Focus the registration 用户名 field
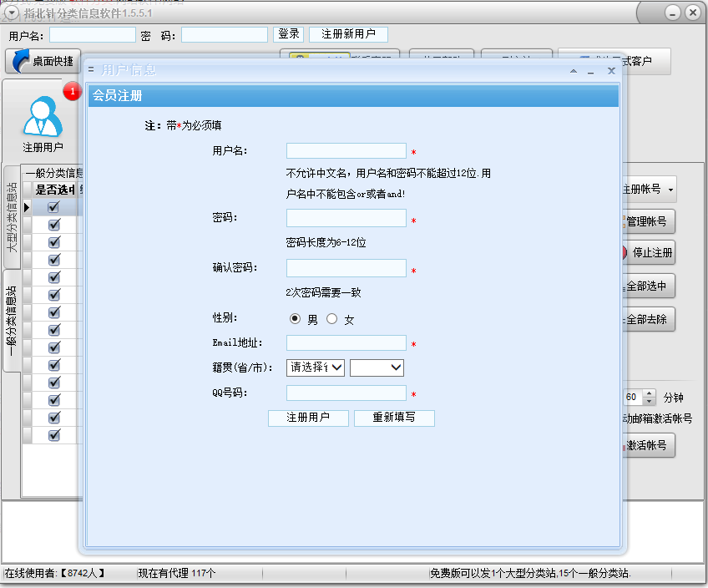The image size is (708, 588). (346, 151)
